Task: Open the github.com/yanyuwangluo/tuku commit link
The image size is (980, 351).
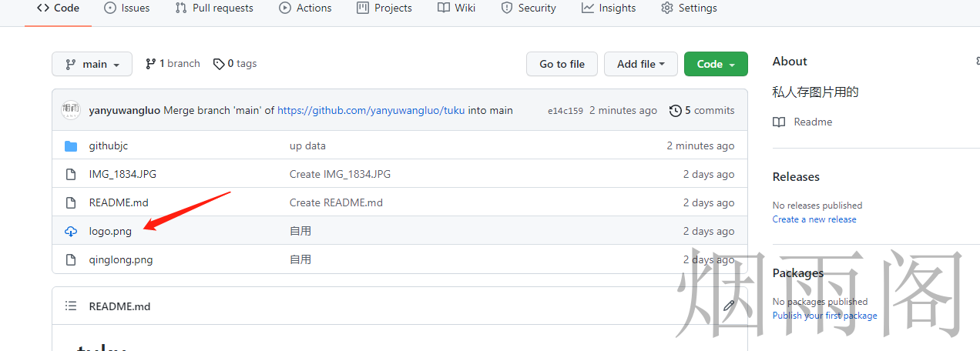Action: click(x=371, y=110)
